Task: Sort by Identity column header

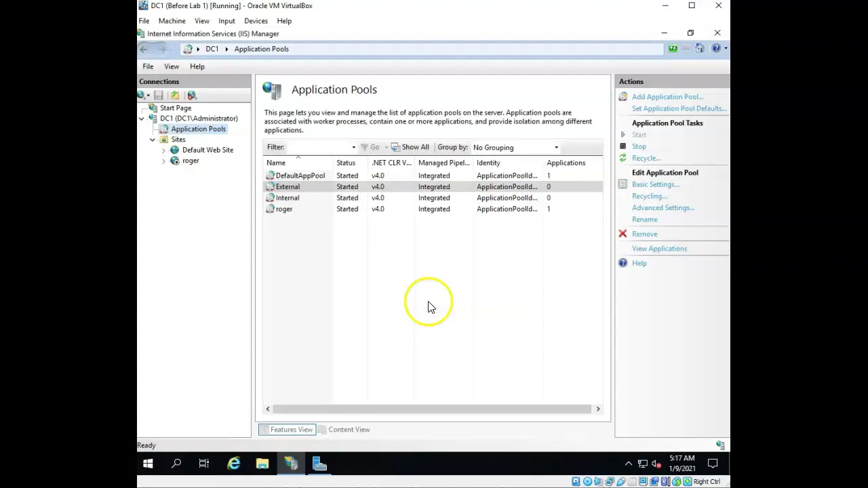Action: (x=509, y=163)
